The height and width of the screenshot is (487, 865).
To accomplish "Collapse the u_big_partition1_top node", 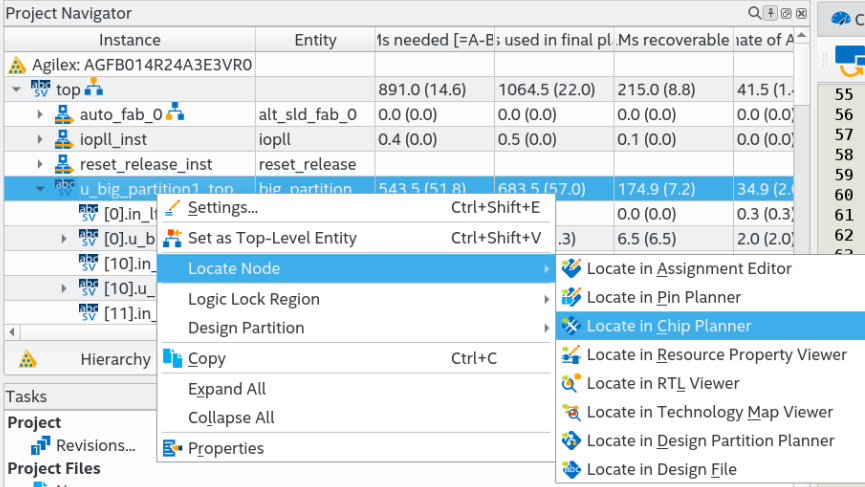I will [40, 189].
